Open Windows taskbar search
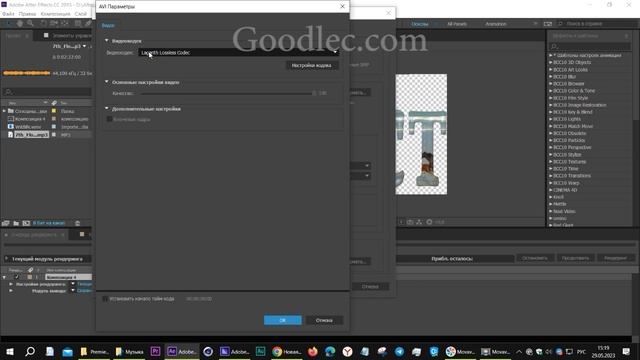This screenshot has height=360, width=640. pos(30,351)
